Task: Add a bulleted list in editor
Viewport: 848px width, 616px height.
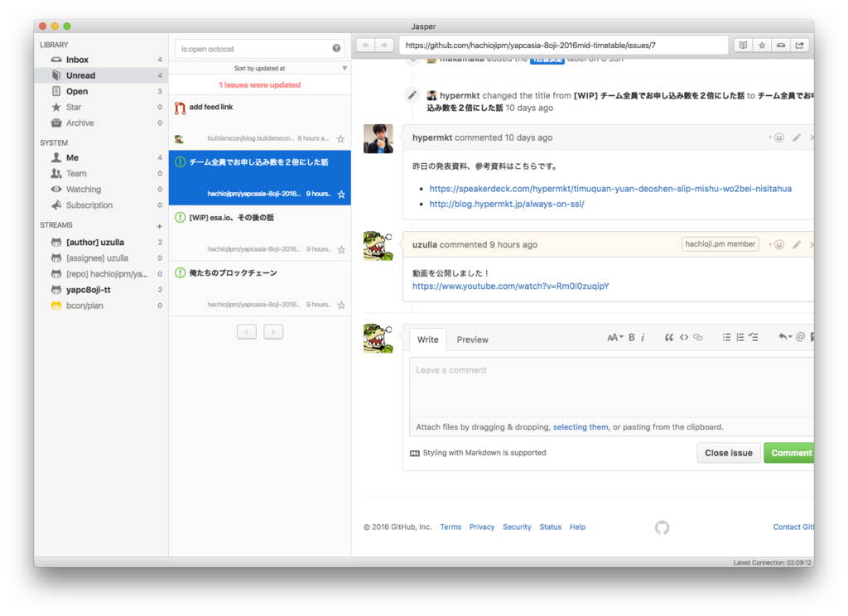Action: coord(726,338)
